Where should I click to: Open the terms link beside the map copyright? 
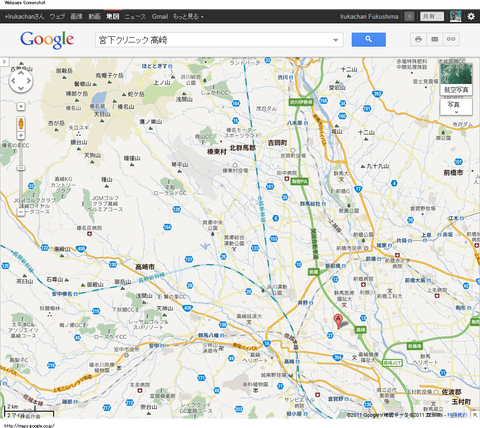[x=457, y=415]
